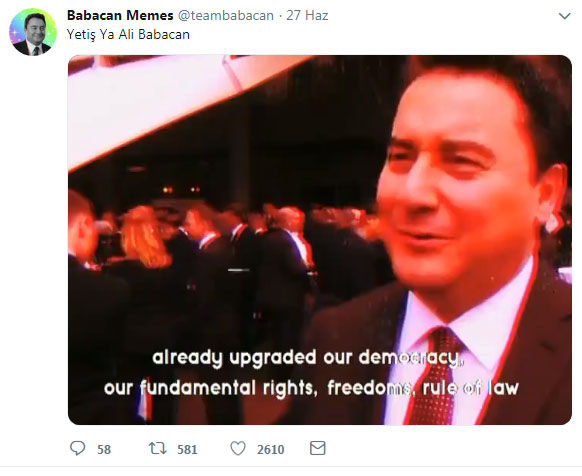This screenshot has height=476, width=582.
Task: Visit the @teambabacan handle link
Action: tap(226, 15)
